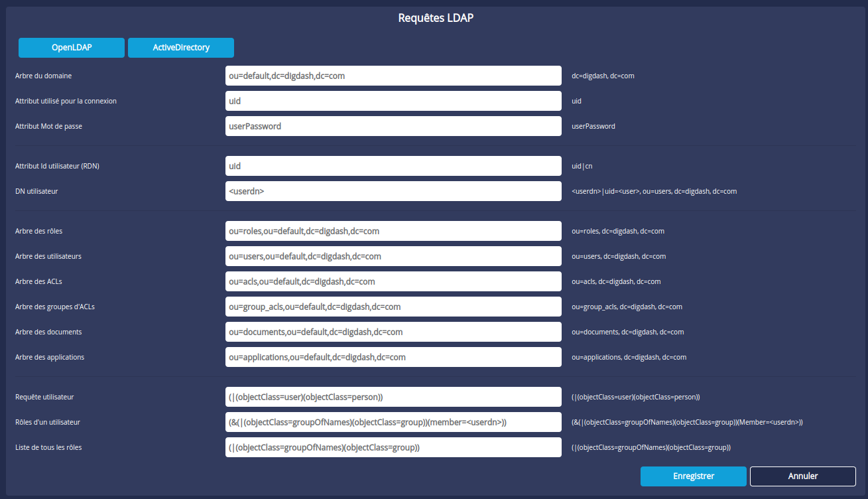
Task: Focus the Arbre des ACLs field
Action: (x=393, y=281)
